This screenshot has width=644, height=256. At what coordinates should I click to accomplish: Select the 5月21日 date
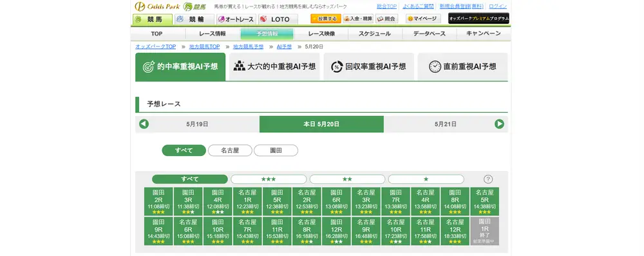[x=445, y=124]
